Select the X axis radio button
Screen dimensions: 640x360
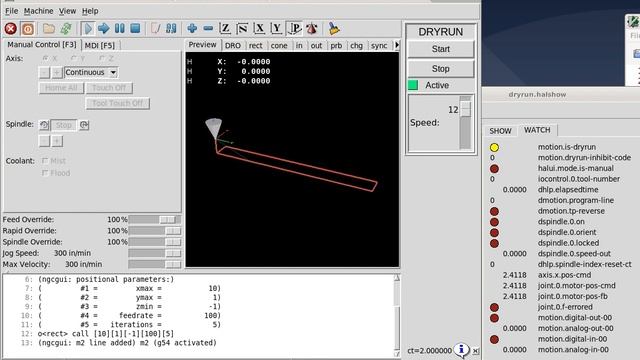(46, 58)
